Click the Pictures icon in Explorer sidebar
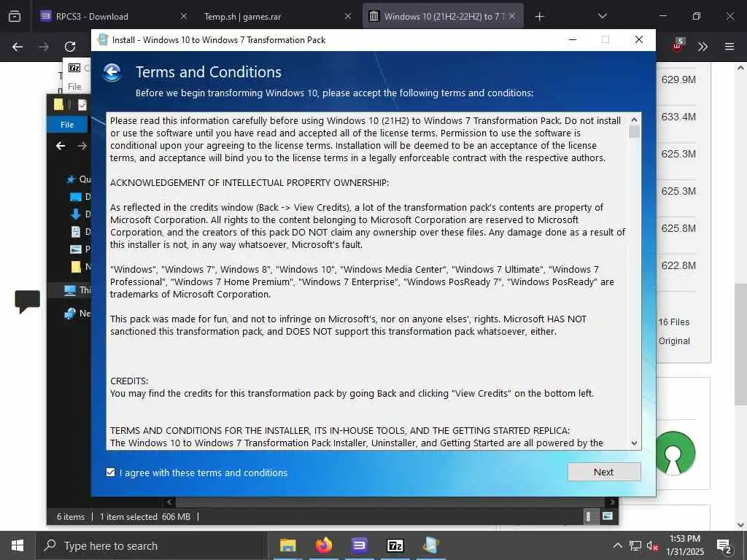 tap(76, 249)
